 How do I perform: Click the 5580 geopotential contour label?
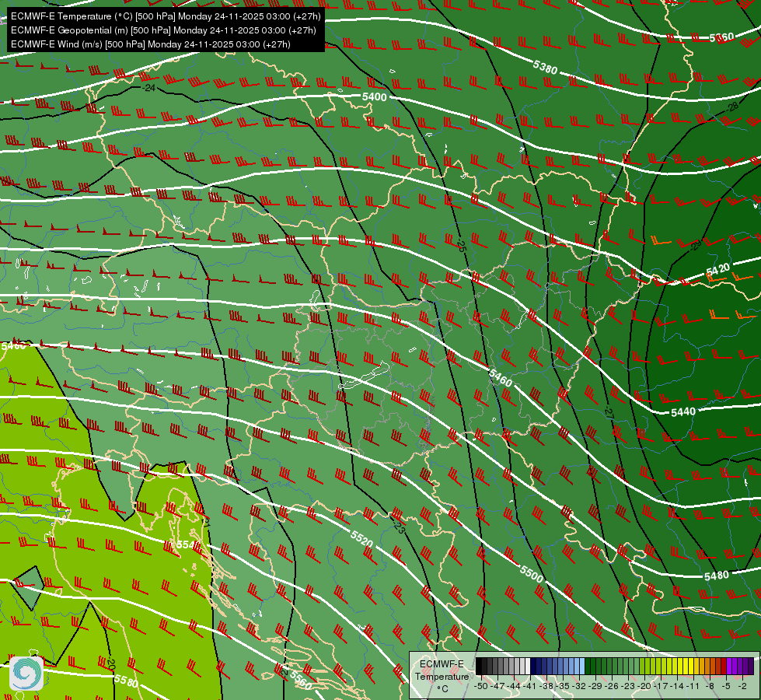126,681
